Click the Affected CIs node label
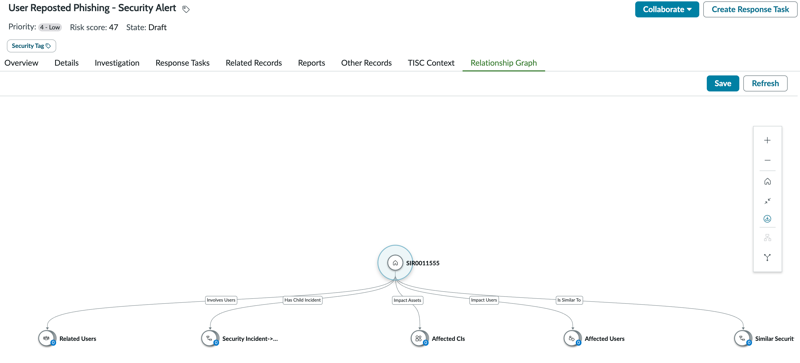The width and height of the screenshot is (800, 363). (x=448, y=338)
